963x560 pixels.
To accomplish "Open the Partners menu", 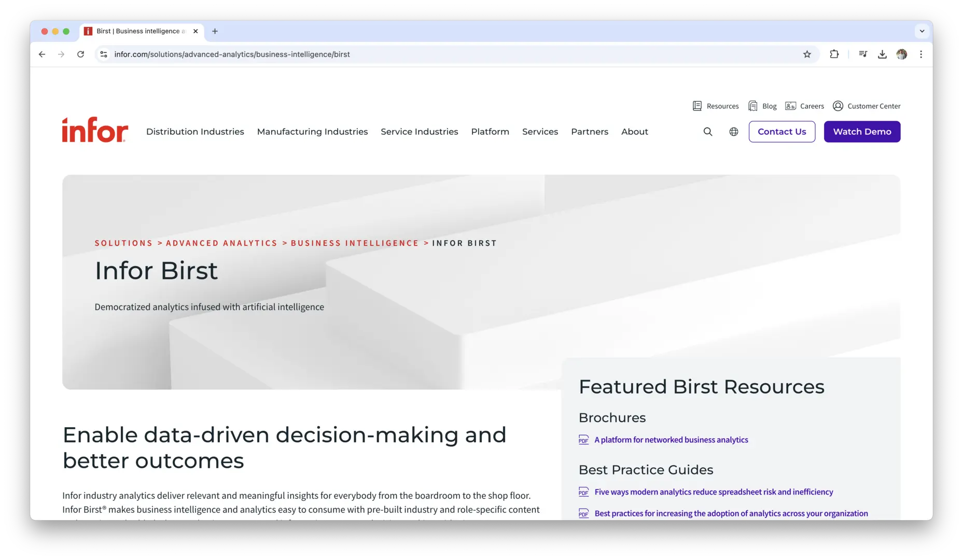I will coord(590,132).
